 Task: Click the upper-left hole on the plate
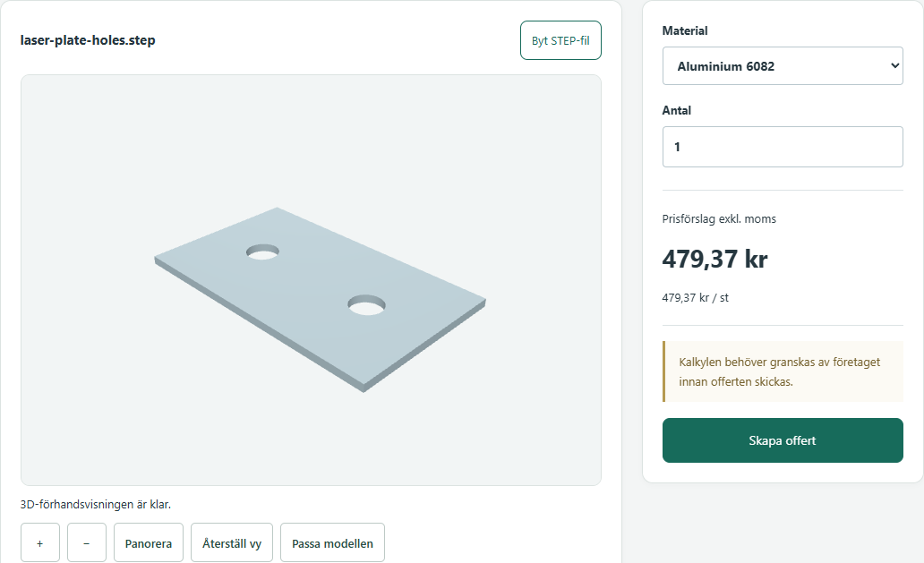(262, 252)
